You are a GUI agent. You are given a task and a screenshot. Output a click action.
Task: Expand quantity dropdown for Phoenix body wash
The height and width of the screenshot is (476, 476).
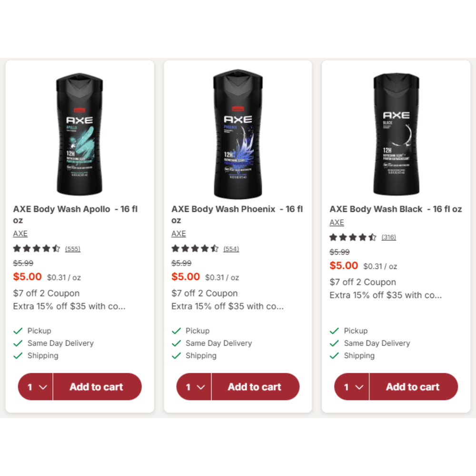click(194, 387)
